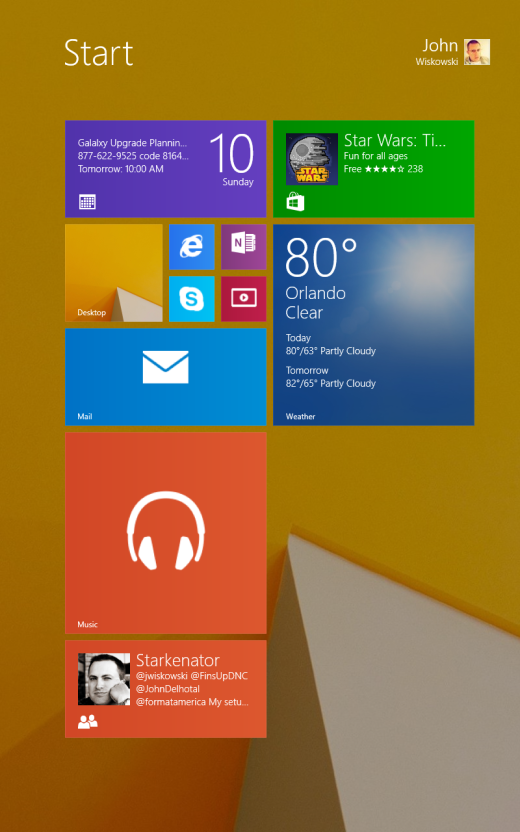This screenshot has height=832, width=520.
Task: Click 'Fun for all ages' text
Action: (x=376, y=156)
